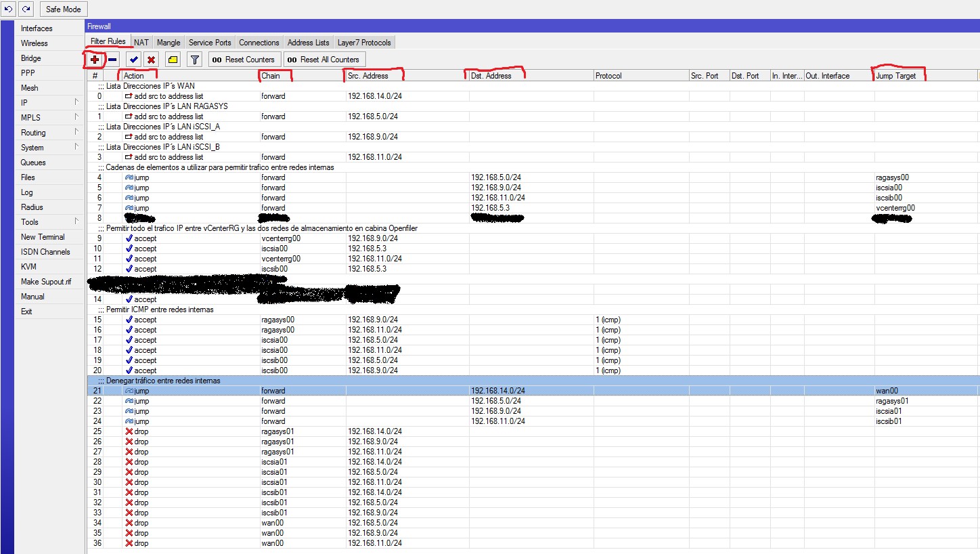Click the blue minus Remove rule icon

pos(113,60)
